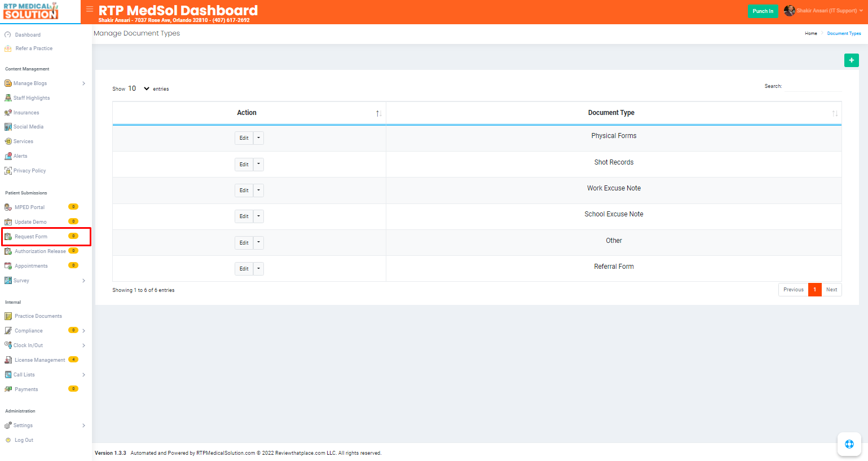Viewport: 868px width, 461px height.
Task: Click the Social Media icon
Action: coord(8,127)
